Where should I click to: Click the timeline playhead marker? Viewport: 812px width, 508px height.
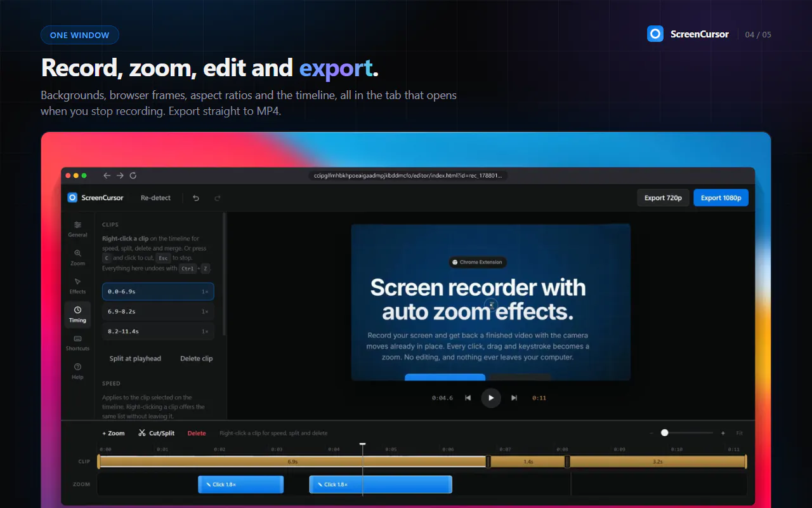click(362, 444)
